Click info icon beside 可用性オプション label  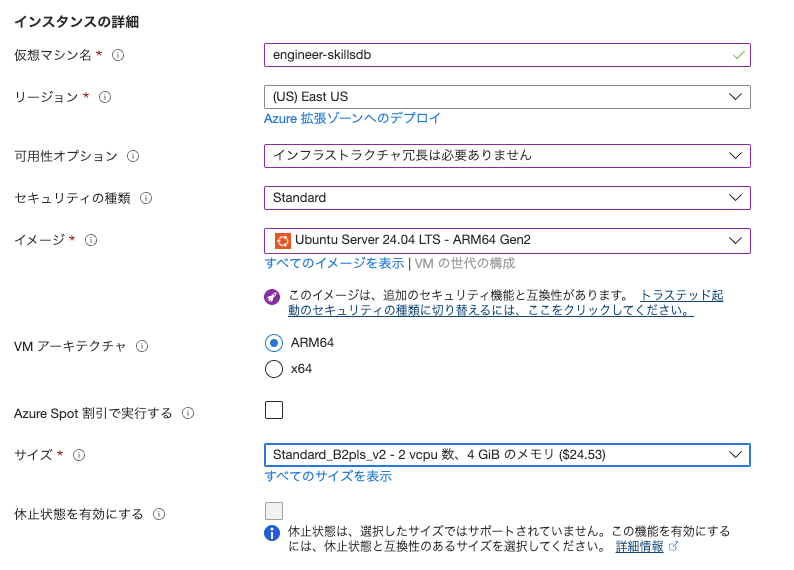coord(133,156)
